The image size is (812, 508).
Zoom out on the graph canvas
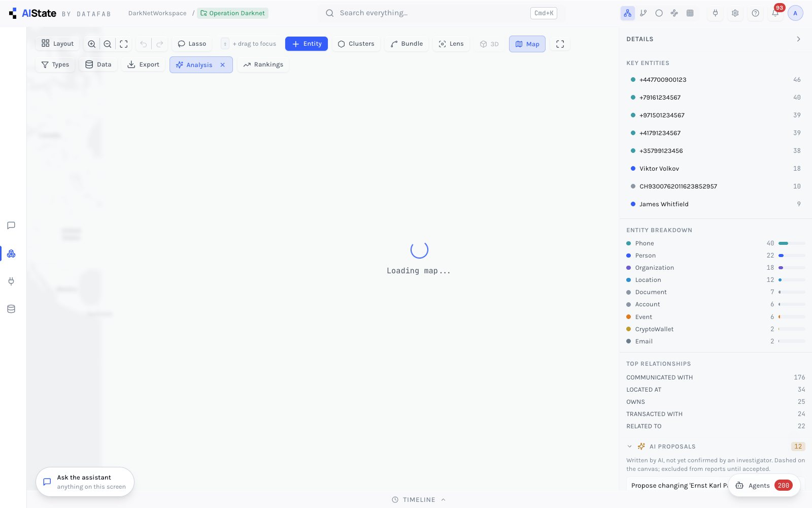point(108,44)
